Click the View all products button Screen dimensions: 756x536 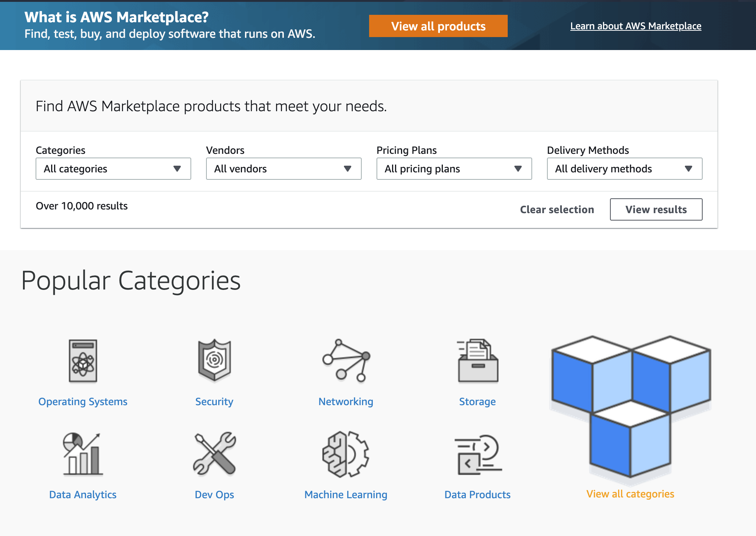tap(438, 26)
